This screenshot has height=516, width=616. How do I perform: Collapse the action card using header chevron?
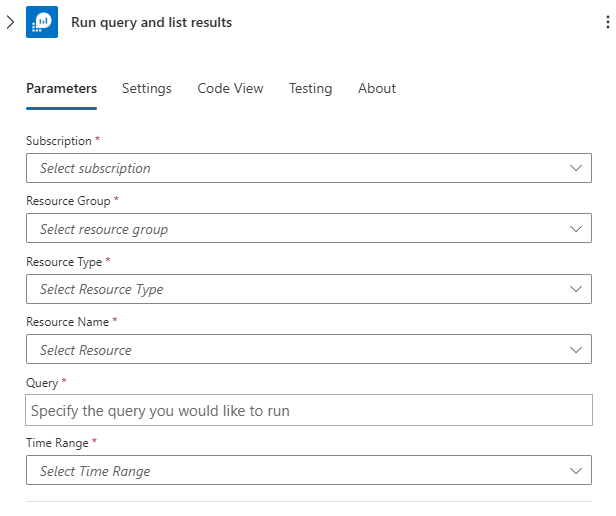point(10,22)
